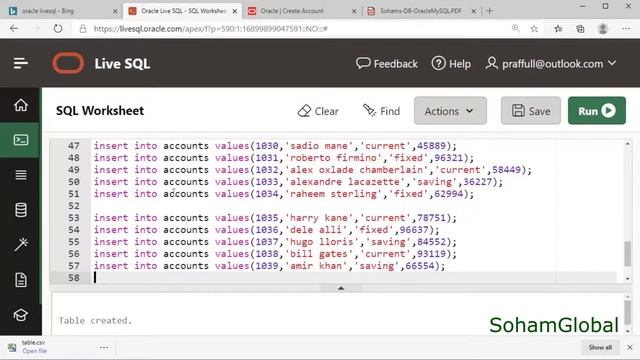
Task: Show all downloads
Action: coord(600,347)
